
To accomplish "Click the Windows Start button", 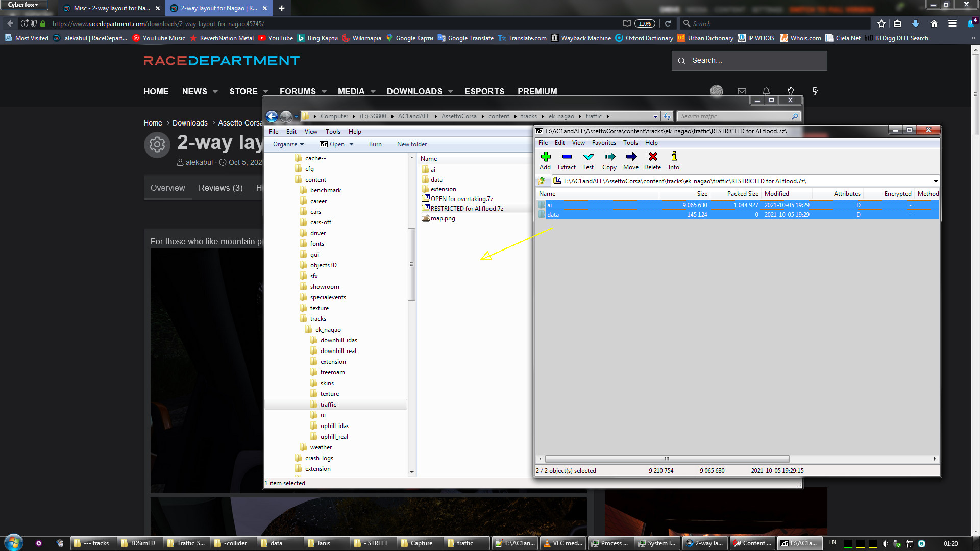I will (x=14, y=543).
